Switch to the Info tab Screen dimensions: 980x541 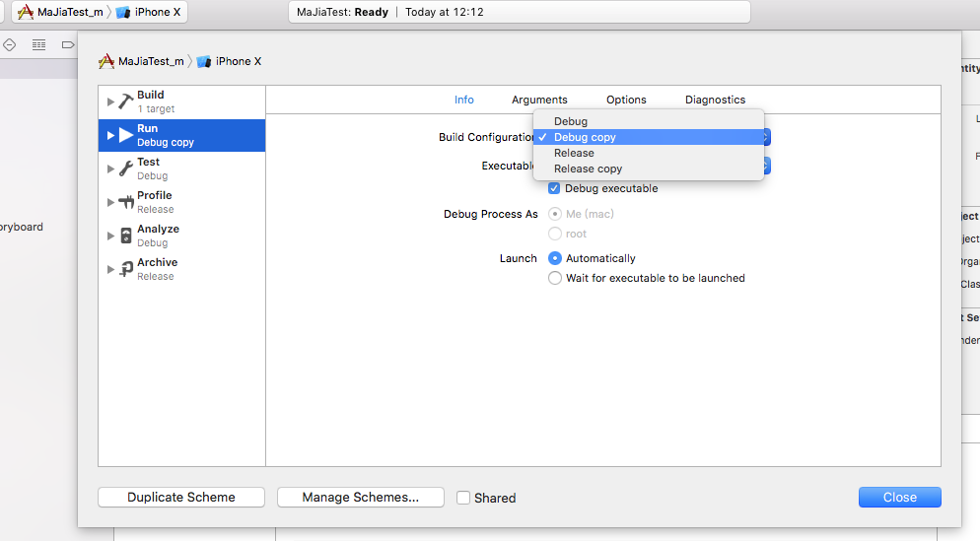point(463,100)
